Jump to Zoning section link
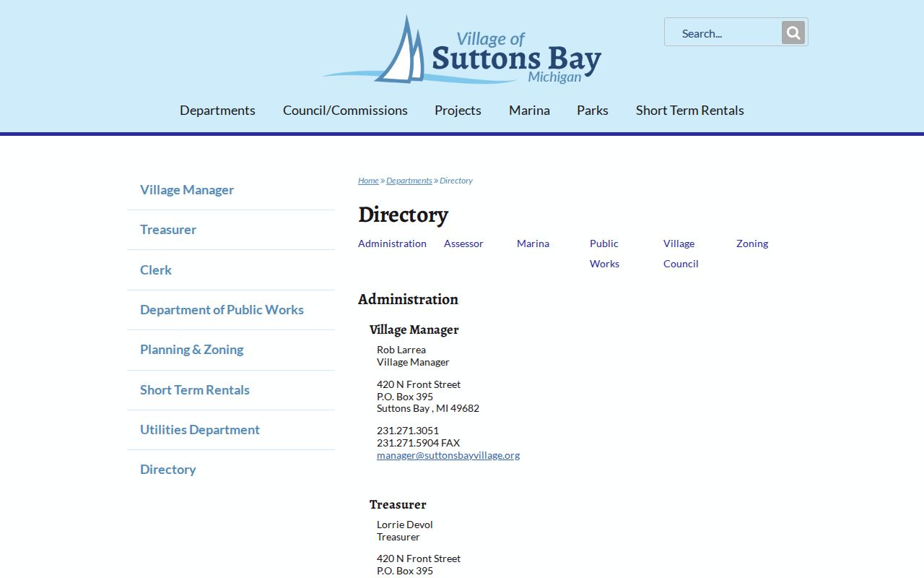The height and width of the screenshot is (578, 924). click(752, 243)
